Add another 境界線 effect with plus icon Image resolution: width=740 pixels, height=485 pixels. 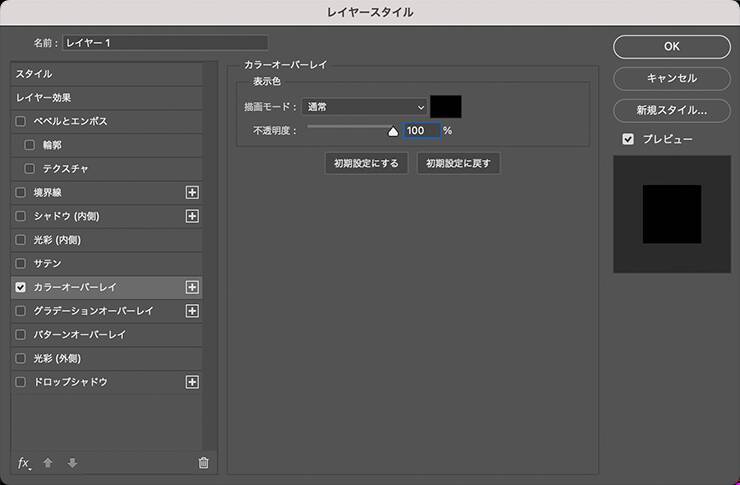point(193,192)
